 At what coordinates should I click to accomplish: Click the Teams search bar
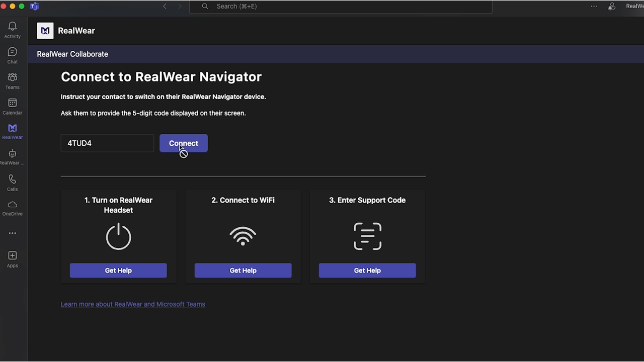pos(340,7)
